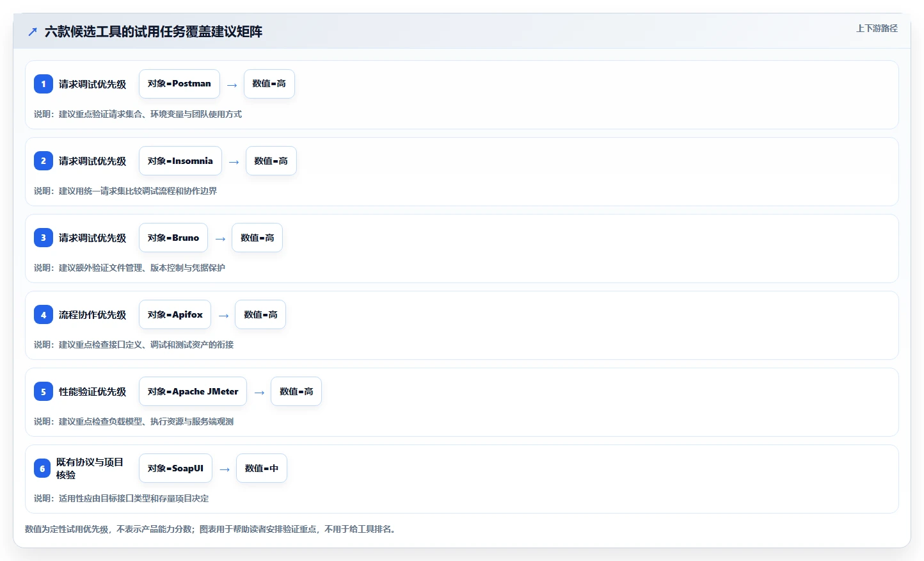Click the note about 文件管理、版本控制与凭据保护
This screenshot has height=561, width=924.
click(x=130, y=268)
